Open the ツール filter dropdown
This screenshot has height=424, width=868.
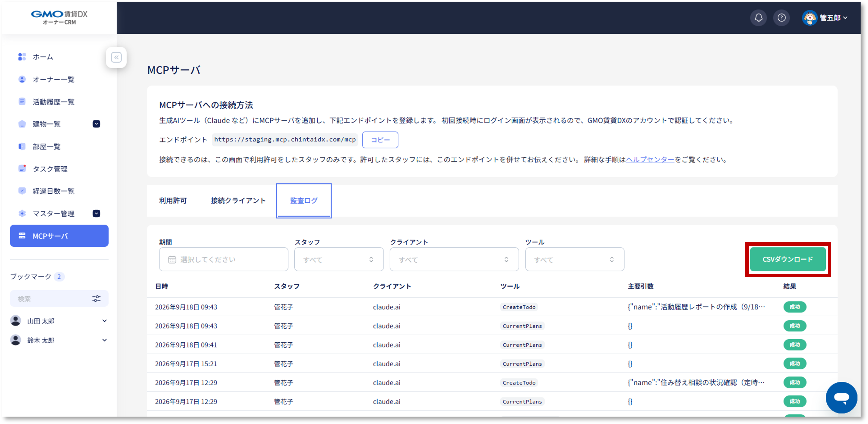coord(574,259)
